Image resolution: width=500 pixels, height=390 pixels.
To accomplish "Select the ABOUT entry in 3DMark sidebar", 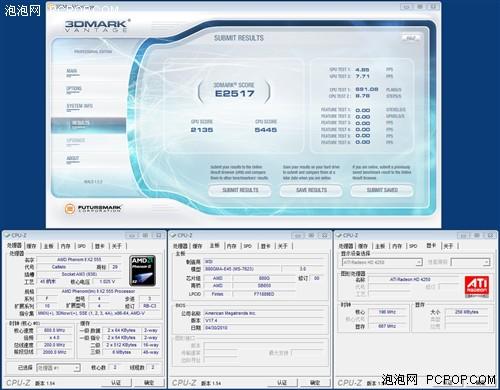I will click(73, 159).
